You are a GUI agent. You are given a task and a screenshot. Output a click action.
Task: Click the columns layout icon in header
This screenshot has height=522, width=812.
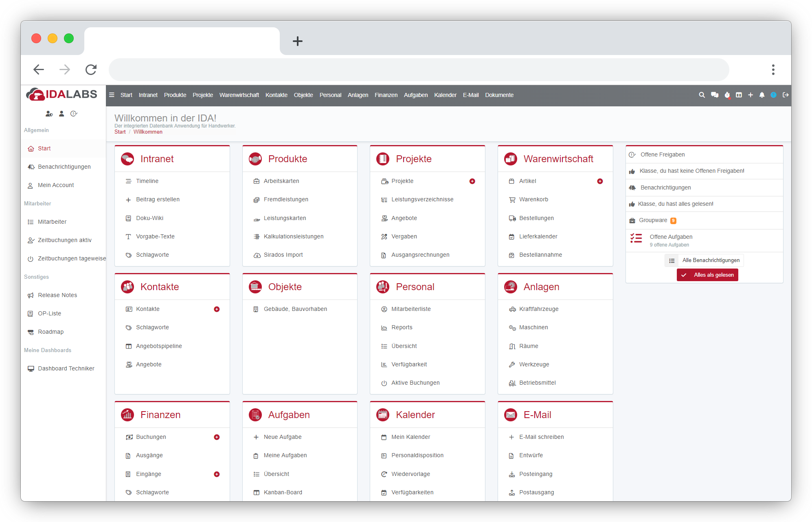pos(739,95)
